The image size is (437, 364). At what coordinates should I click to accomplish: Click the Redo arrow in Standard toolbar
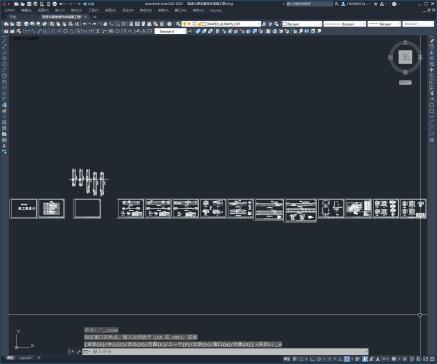click(x=94, y=24)
